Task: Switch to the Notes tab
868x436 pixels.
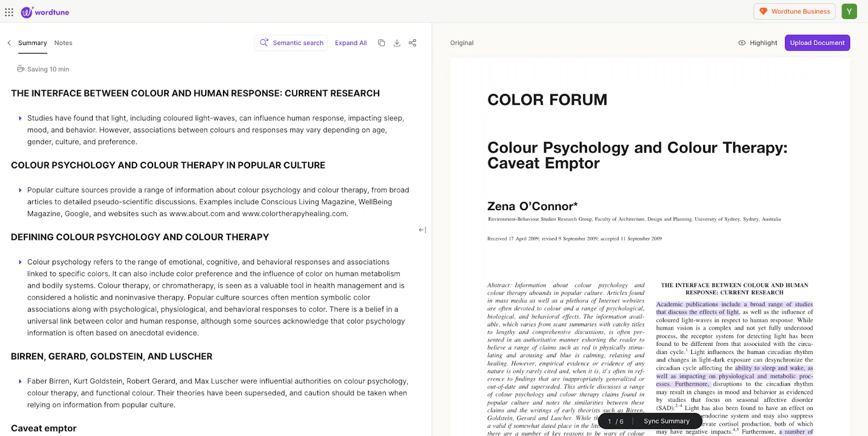Action: 63,43
